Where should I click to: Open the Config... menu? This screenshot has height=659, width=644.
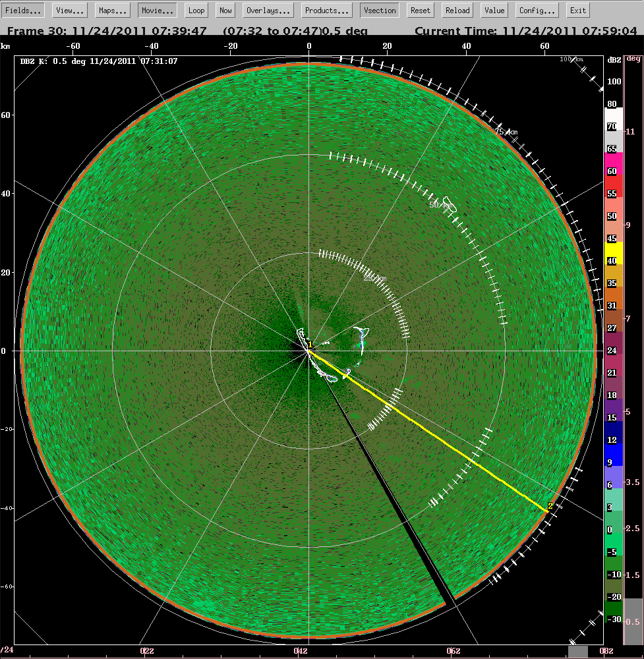[x=537, y=11]
